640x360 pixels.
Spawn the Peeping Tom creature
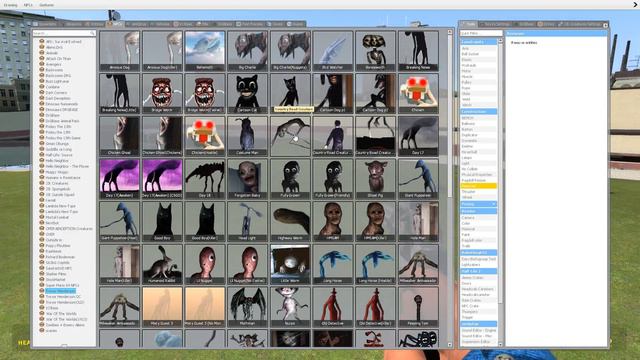point(418,307)
